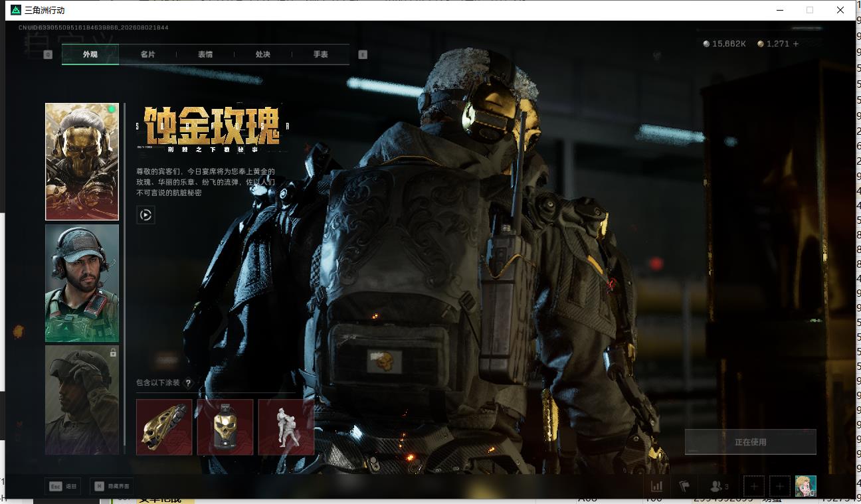Maximize the 三角洲行动 window
The height and width of the screenshot is (504, 861).
(x=810, y=10)
